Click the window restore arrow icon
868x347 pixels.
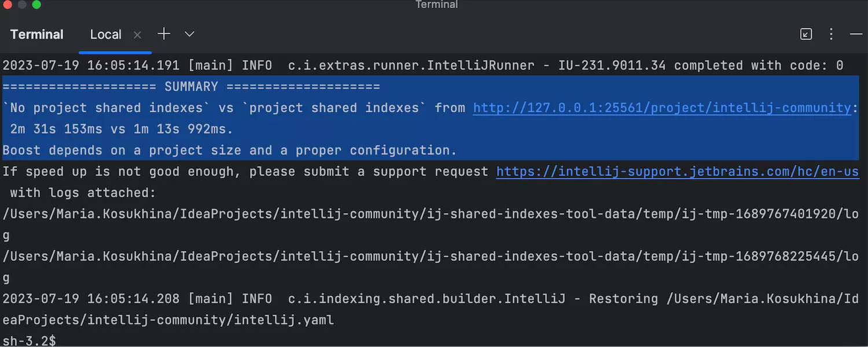coord(806,34)
